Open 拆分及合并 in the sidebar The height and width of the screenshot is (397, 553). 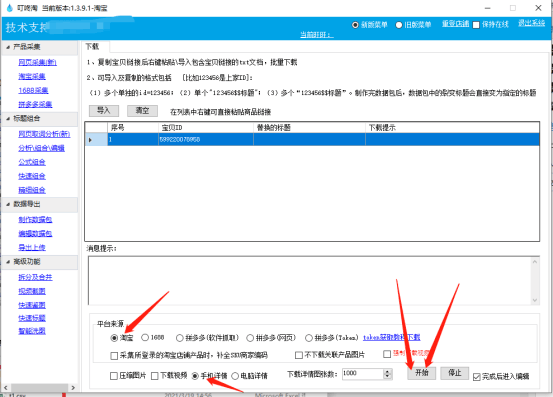(x=35, y=277)
